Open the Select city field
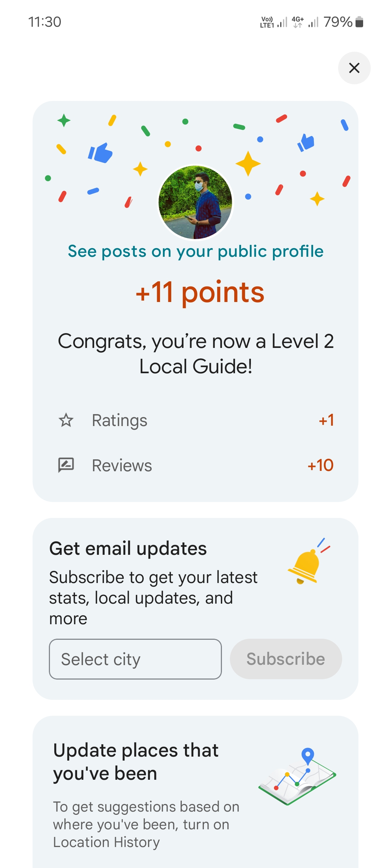Screen dimensions: 391x868 click(135, 659)
